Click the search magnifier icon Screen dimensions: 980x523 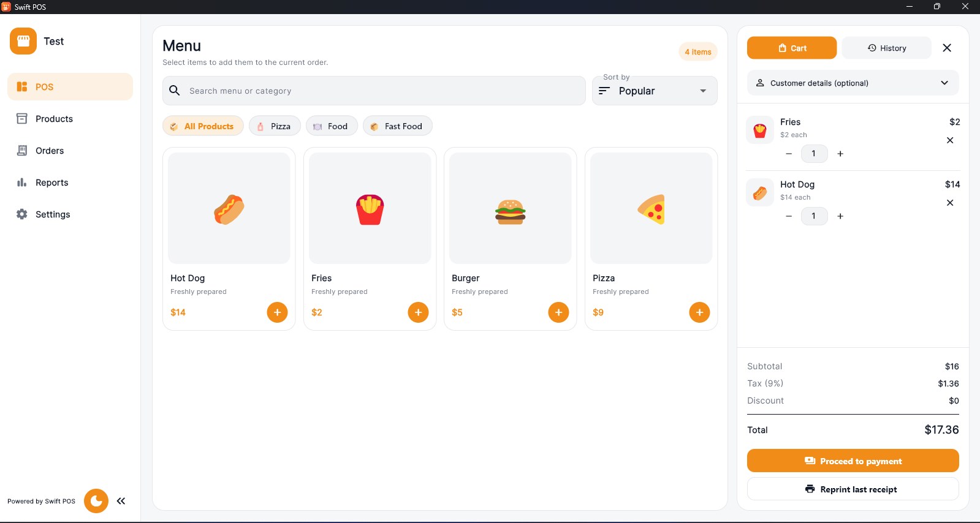pos(175,91)
